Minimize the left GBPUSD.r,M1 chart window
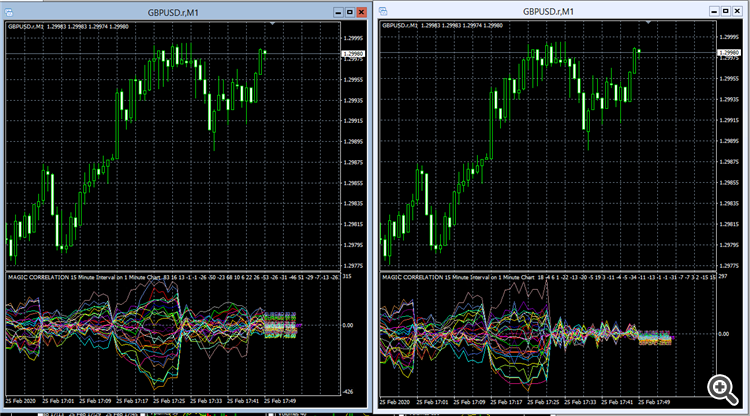 338,12
